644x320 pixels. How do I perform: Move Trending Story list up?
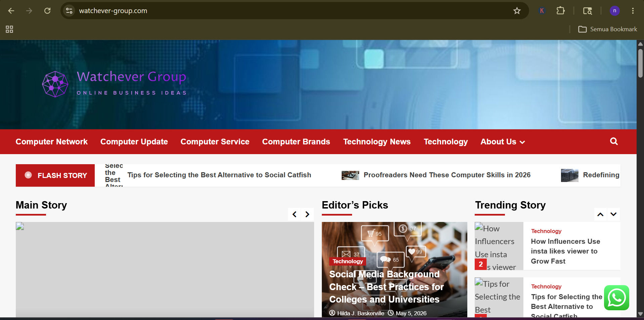600,214
